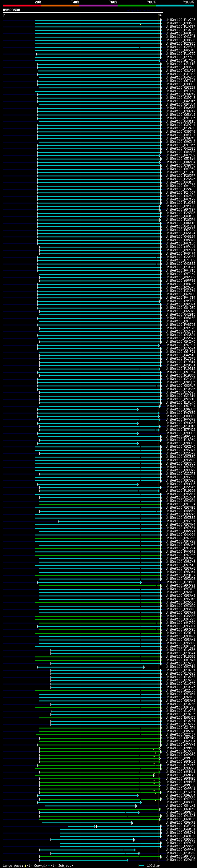
Task: Click the =100char. scale legend
Action: click(151, 866)
